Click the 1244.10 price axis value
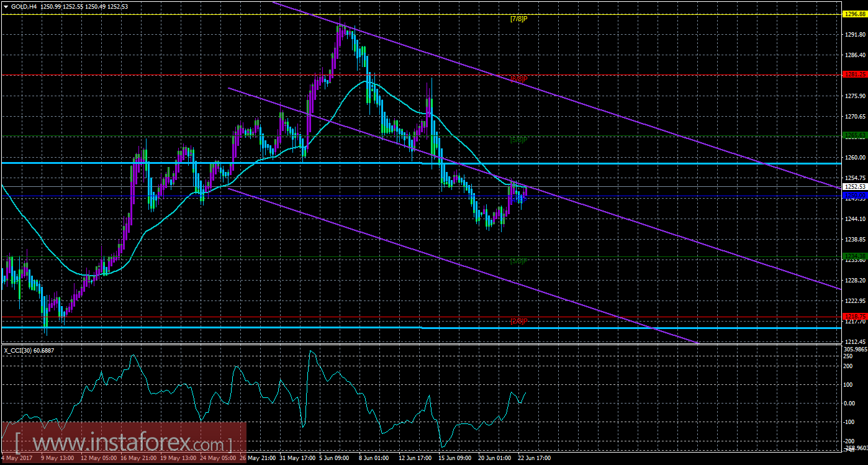 [854, 219]
